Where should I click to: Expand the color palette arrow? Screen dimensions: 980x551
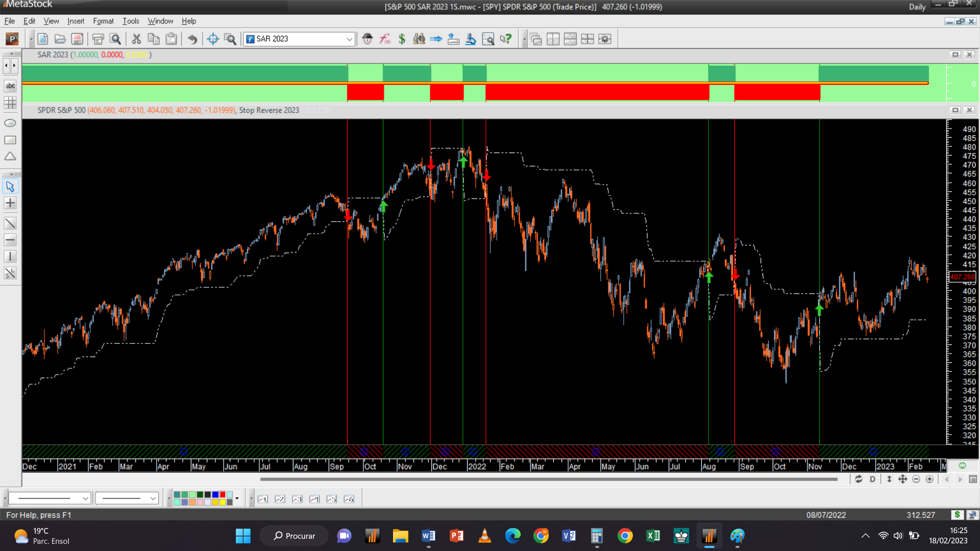[237, 498]
